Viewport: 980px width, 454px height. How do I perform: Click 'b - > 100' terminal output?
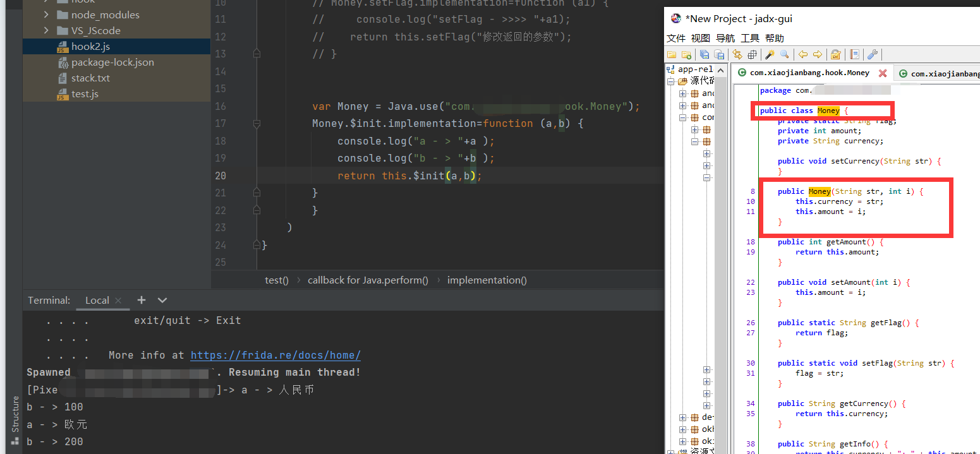[x=55, y=407]
